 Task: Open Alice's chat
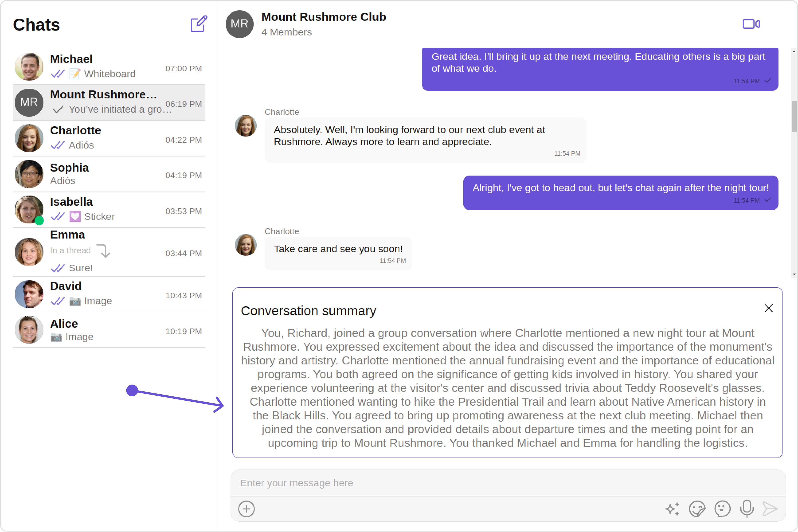click(109, 330)
